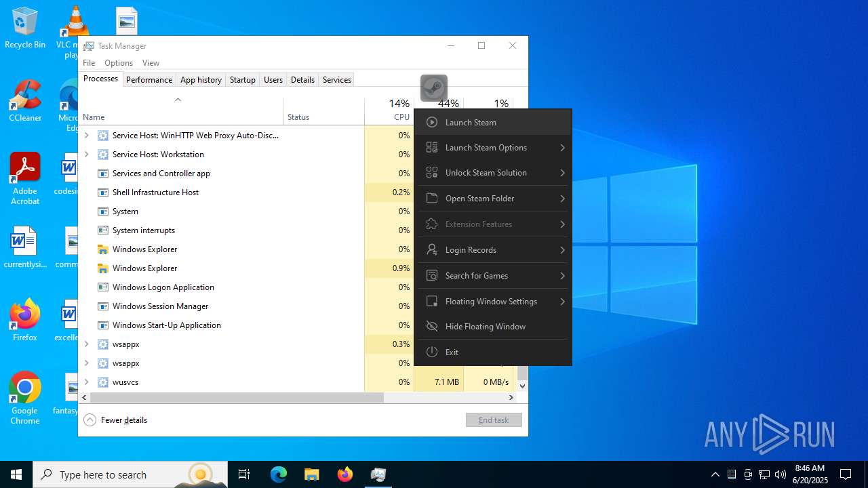
Task: Open Google Chrome desktop shortcut
Action: (25, 398)
